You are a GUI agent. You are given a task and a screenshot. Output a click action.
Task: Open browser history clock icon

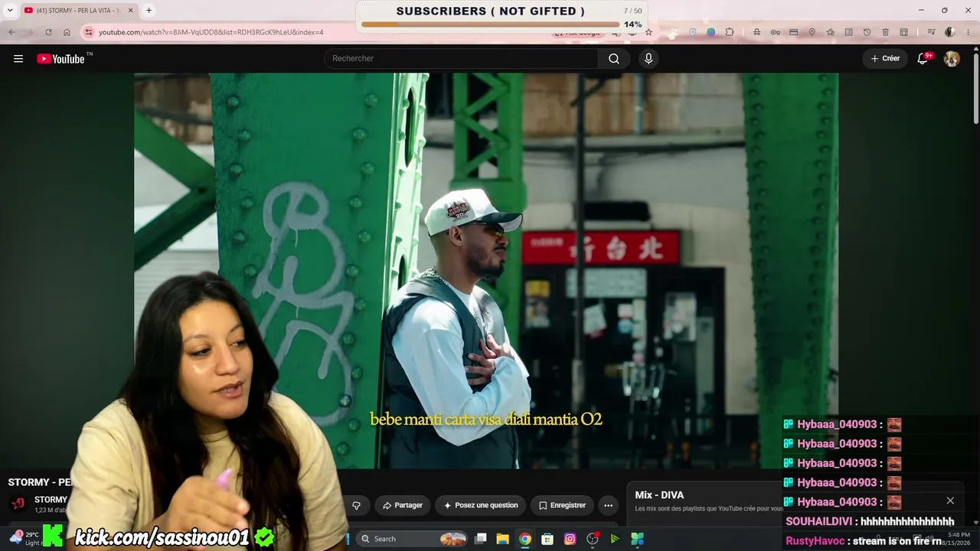point(867,32)
